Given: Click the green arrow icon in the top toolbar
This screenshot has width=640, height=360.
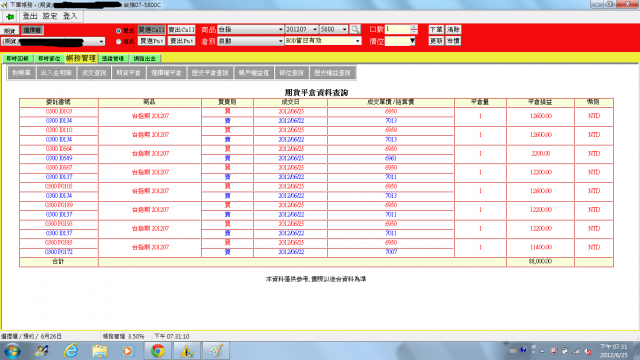Looking at the screenshot, I should [10, 16].
